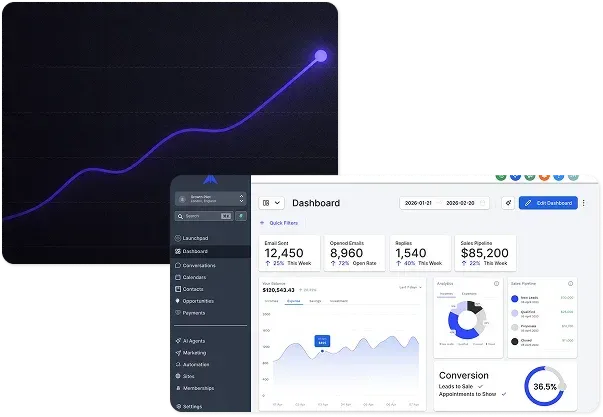The height and width of the screenshot is (417, 603).
Task: Click the Opened Emails value 8,960
Action: click(346, 253)
